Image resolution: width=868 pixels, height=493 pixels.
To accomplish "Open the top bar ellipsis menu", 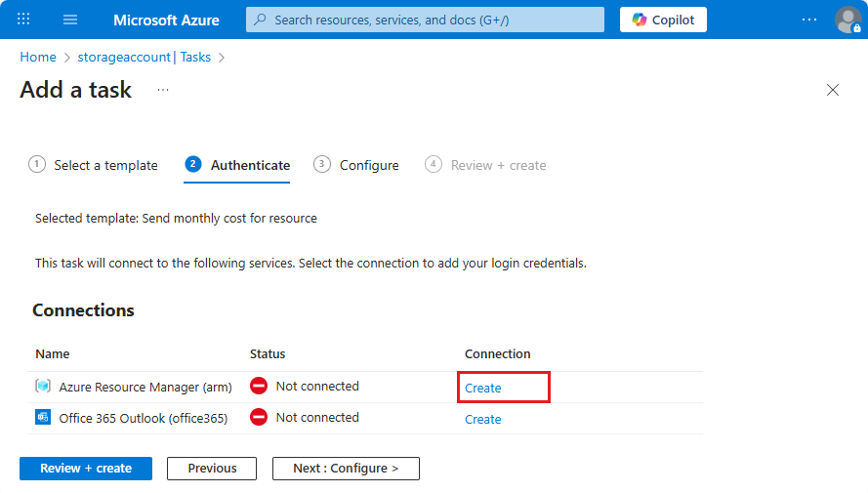I will point(808,20).
